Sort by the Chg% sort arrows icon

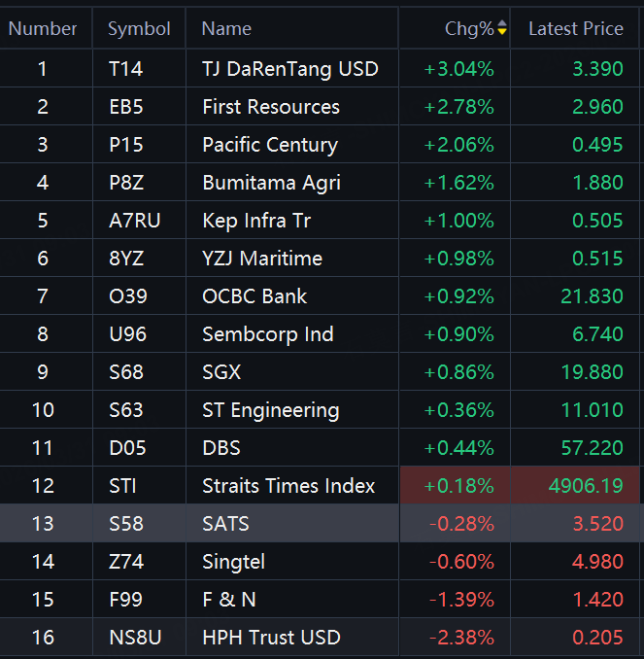point(502,28)
